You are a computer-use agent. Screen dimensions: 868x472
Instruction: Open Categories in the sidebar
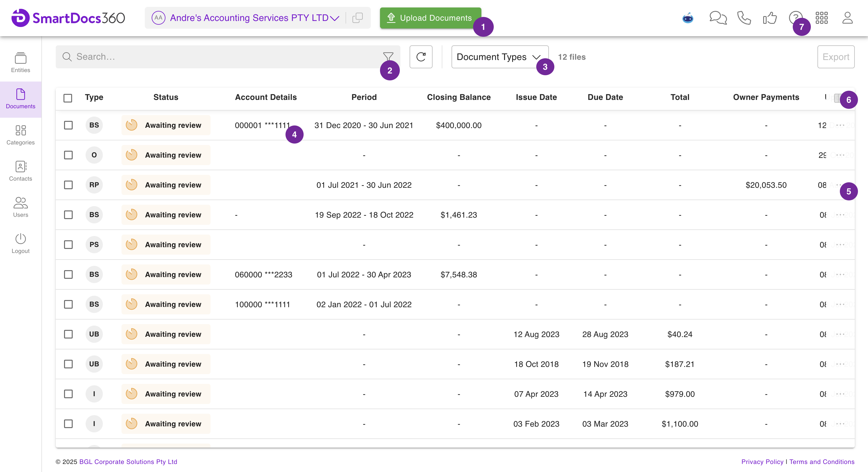point(21,135)
